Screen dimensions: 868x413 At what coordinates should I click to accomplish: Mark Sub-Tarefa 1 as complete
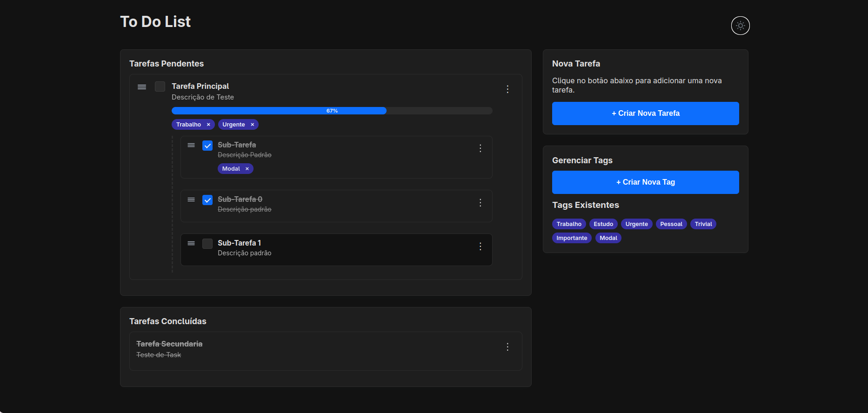(x=207, y=244)
